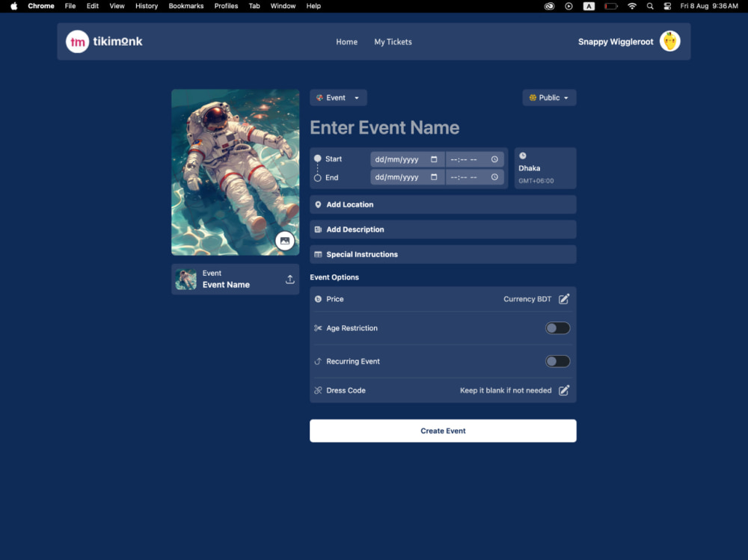Click the Start date dd/mm/yyyy field

pyautogui.click(x=408, y=159)
